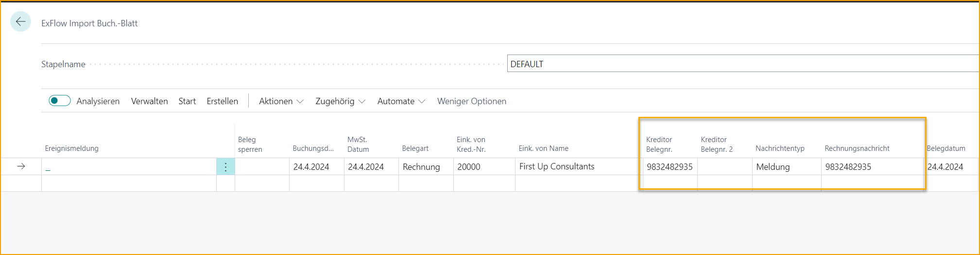
Task: Go back using the arrow button
Action: tap(20, 21)
